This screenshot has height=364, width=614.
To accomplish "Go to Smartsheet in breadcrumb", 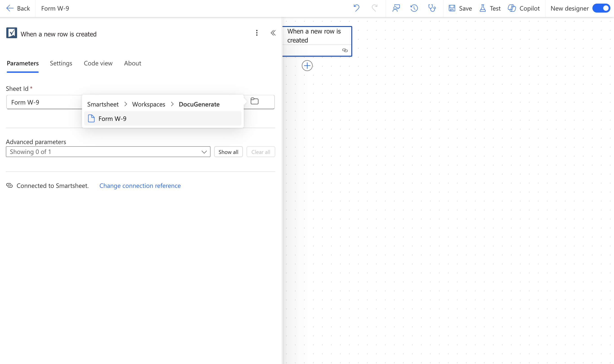I will (x=103, y=104).
